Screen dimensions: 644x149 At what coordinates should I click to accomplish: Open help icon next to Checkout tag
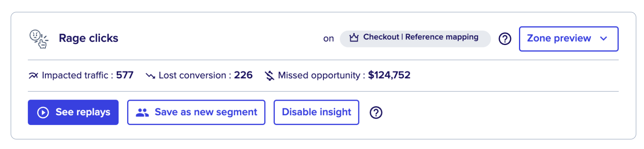point(505,39)
